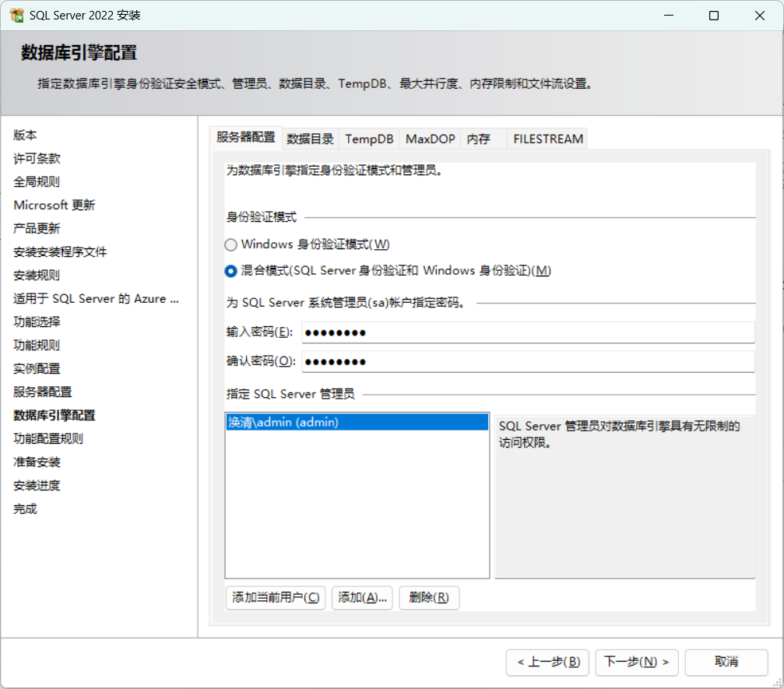This screenshot has width=784, height=689.
Task: Stay on the 服务器配置 tab
Action: coord(245,137)
